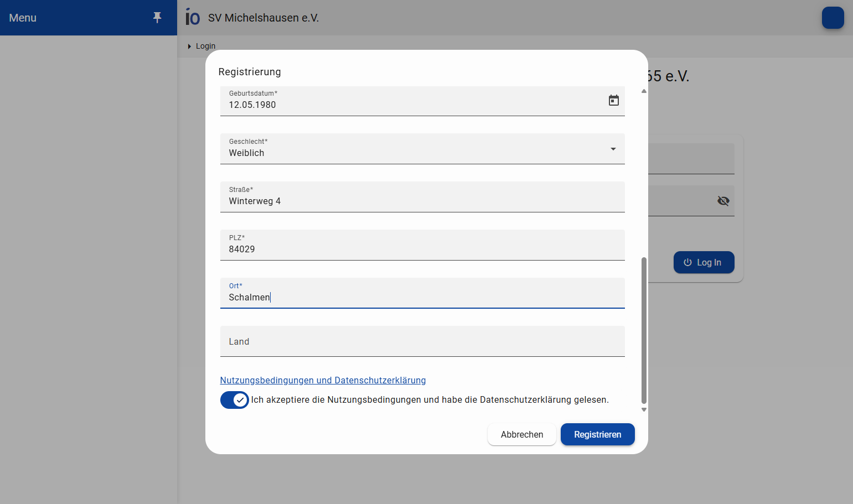Toggle password visibility in login form
This screenshot has width=853, height=504.
click(x=723, y=201)
